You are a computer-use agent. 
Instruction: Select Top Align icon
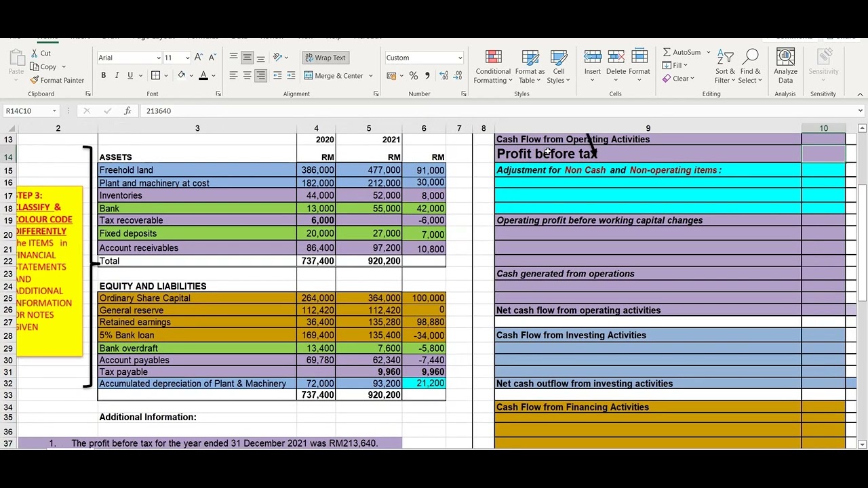[233, 58]
